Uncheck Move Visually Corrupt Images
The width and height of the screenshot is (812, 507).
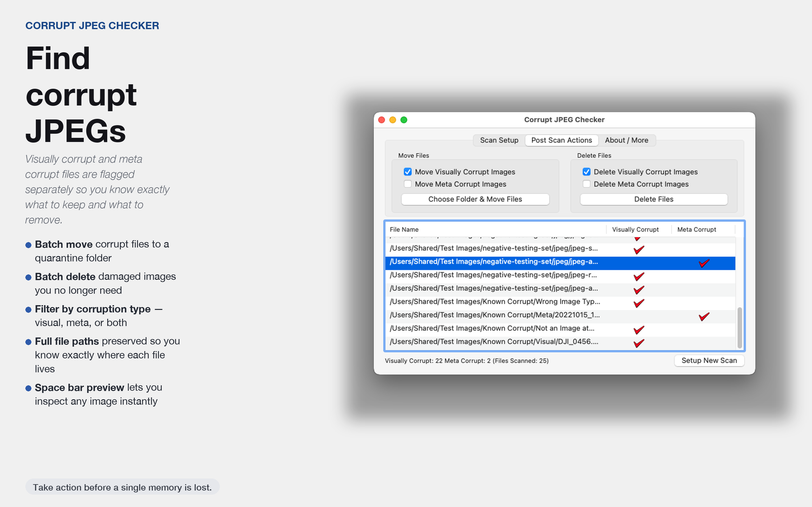[407, 172]
